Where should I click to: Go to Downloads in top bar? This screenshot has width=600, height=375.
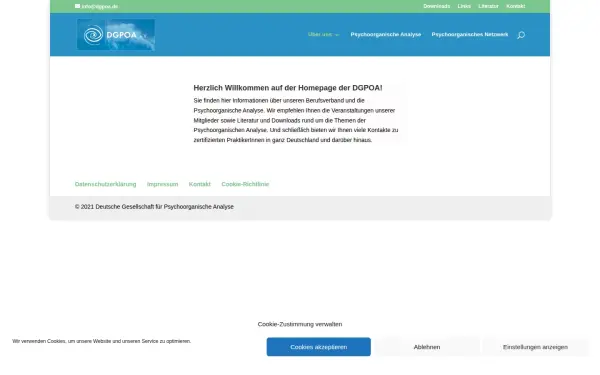click(437, 6)
